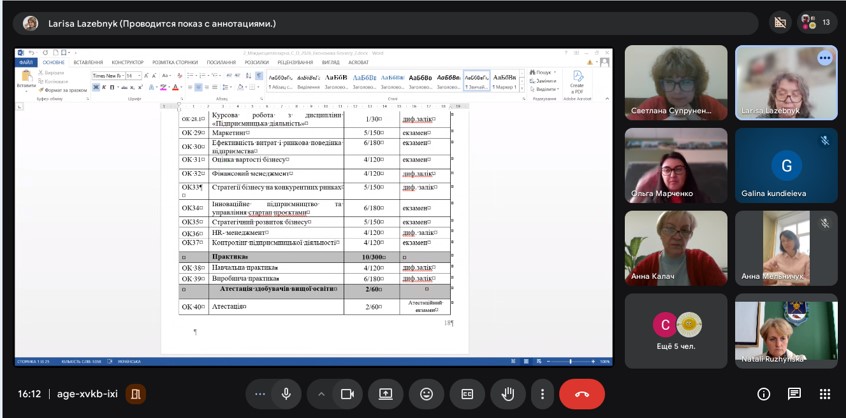Open meeting details info icon

pos(763,394)
